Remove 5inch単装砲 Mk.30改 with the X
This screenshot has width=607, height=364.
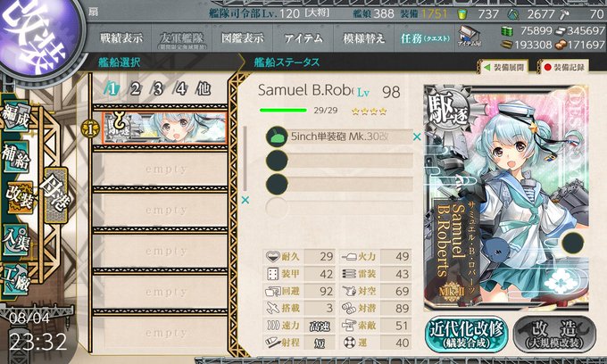tap(417, 136)
